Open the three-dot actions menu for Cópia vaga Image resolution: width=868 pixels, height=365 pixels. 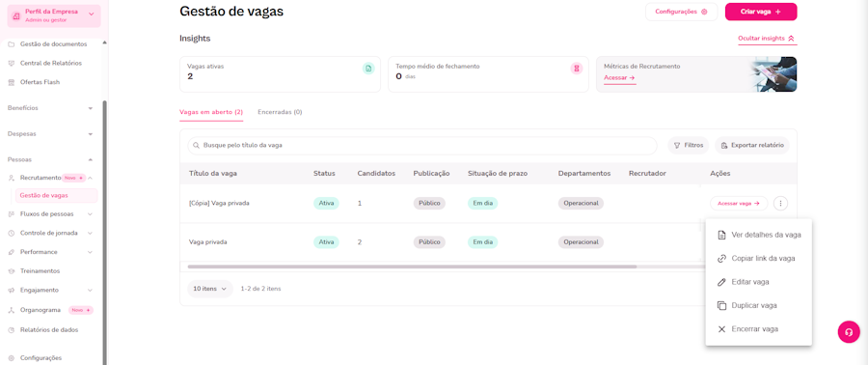pyautogui.click(x=780, y=204)
